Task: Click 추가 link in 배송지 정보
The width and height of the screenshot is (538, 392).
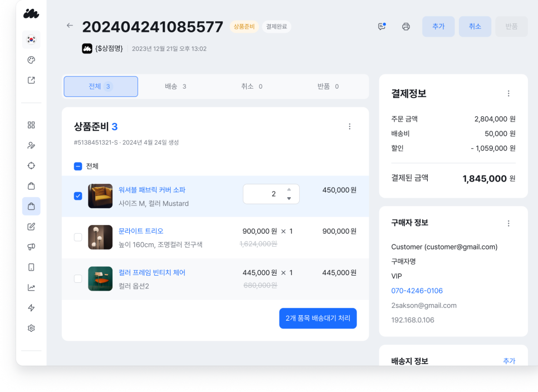Action: point(509,361)
